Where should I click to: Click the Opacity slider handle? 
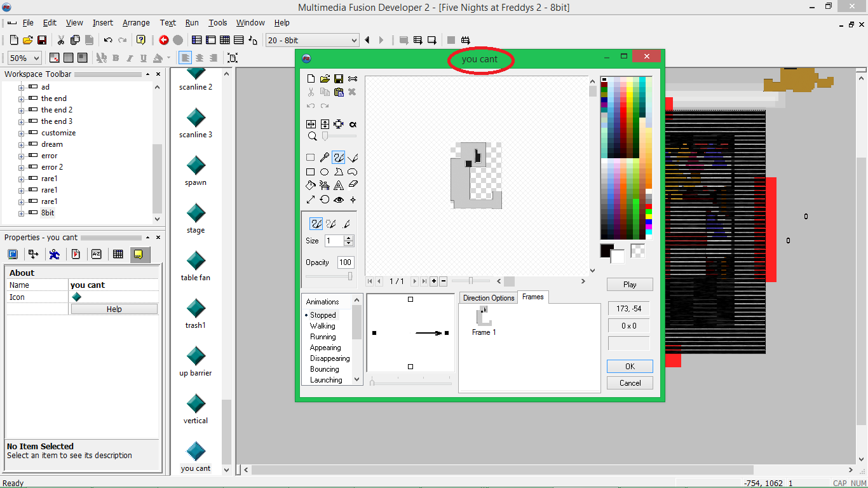(349, 276)
